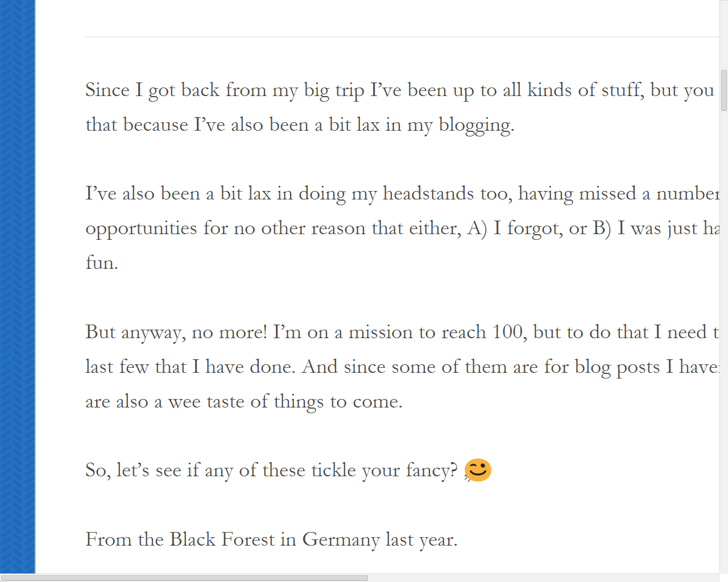Click the word "Germany" in the last line
This screenshot has width=728, height=582.
coord(340,539)
